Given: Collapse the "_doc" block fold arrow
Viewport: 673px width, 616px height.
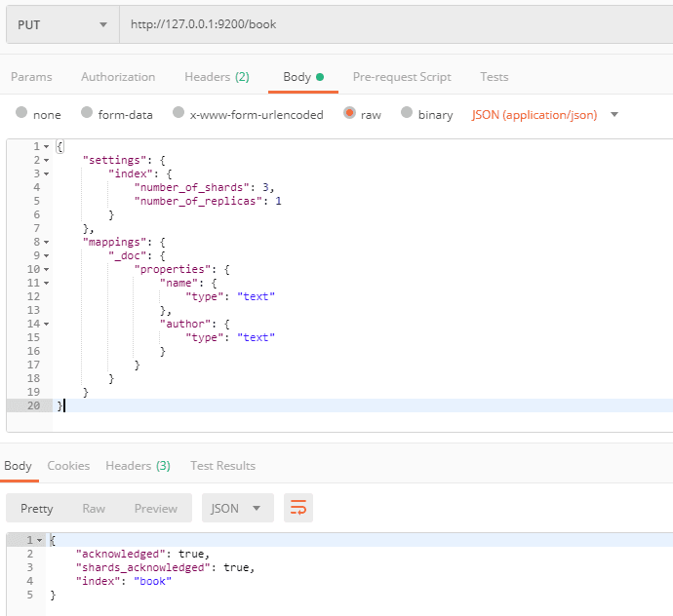Looking at the screenshot, I should click(x=47, y=256).
